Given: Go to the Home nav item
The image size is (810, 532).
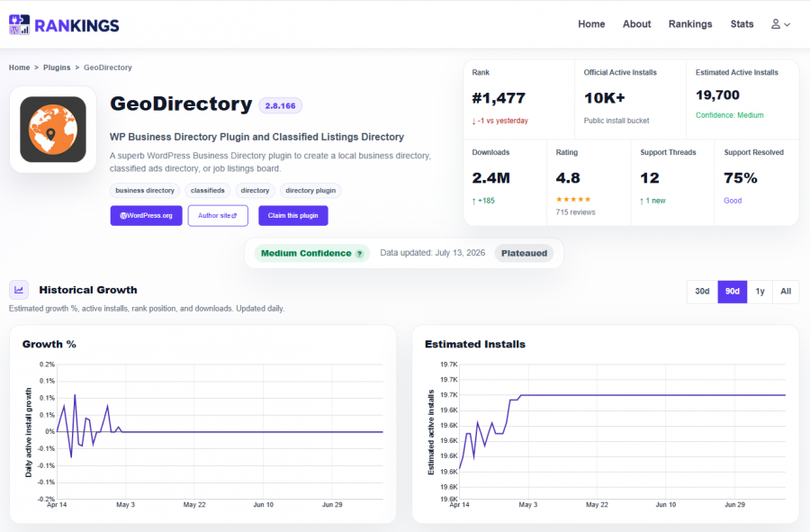Looking at the screenshot, I should [x=591, y=24].
